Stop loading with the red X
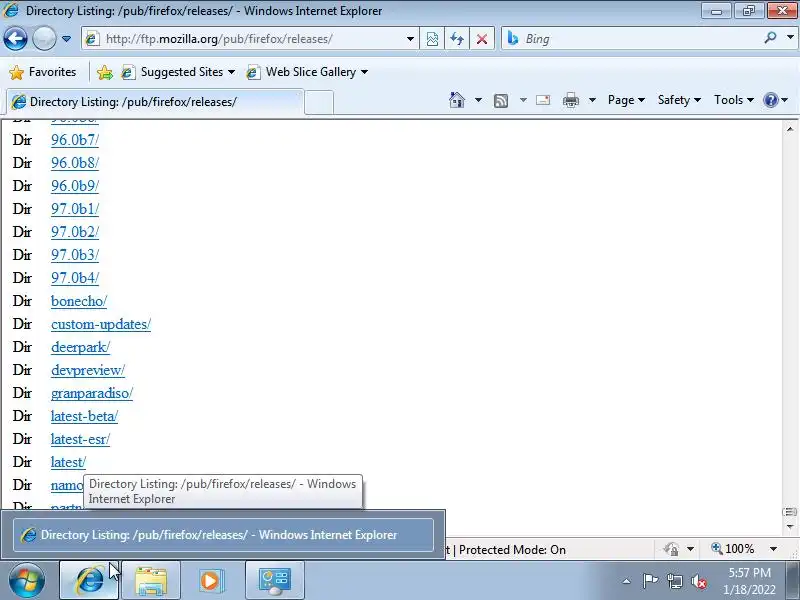 coord(482,39)
